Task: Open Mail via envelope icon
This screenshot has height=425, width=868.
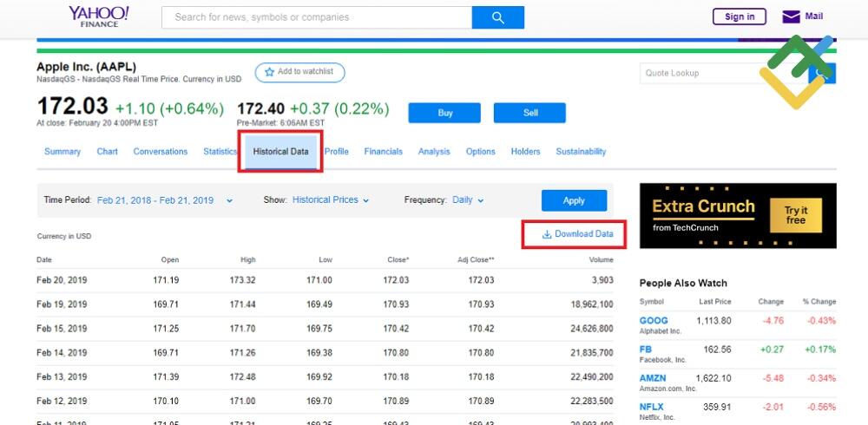Action: pyautogui.click(x=791, y=17)
